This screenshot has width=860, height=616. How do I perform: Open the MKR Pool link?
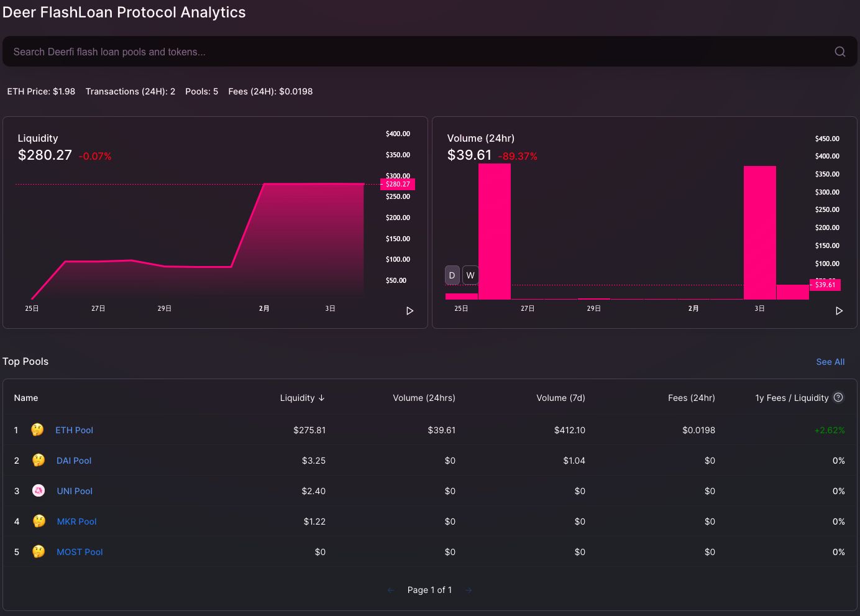pyautogui.click(x=77, y=522)
